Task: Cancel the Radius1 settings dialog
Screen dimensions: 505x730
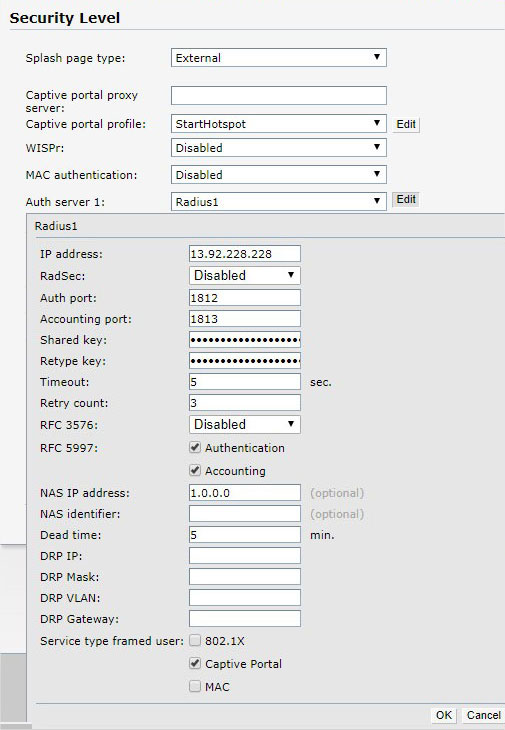Action: click(x=483, y=715)
